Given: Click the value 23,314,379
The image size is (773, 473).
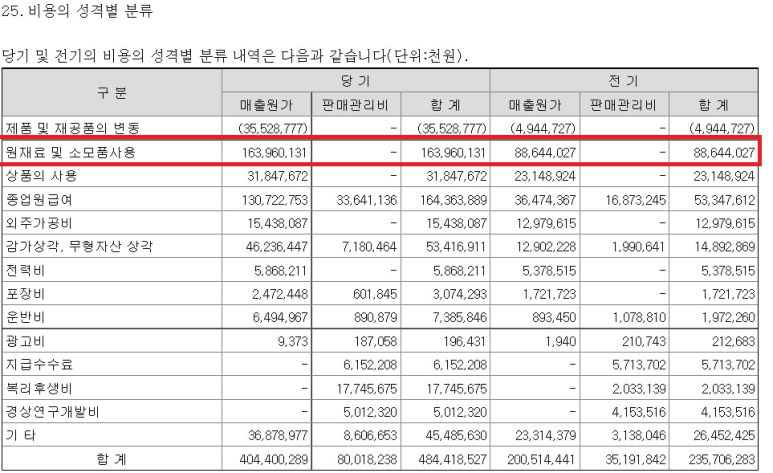Looking at the screenshot, I should tap(546, 435).
